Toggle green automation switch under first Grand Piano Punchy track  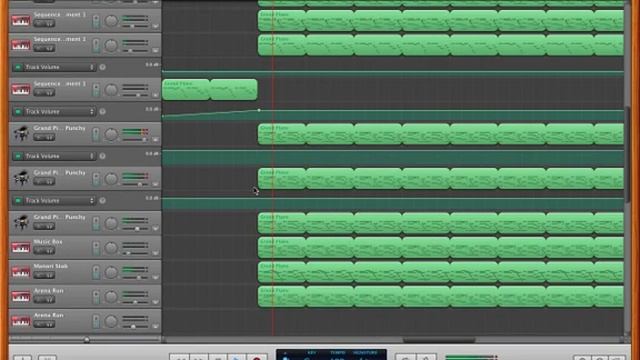click(18, 156)
